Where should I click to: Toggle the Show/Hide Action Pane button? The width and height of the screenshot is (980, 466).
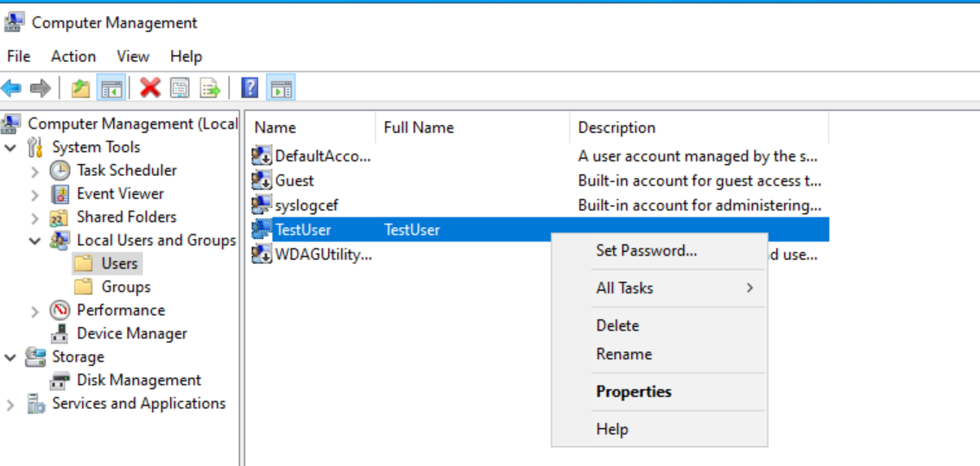pos(281,88)
